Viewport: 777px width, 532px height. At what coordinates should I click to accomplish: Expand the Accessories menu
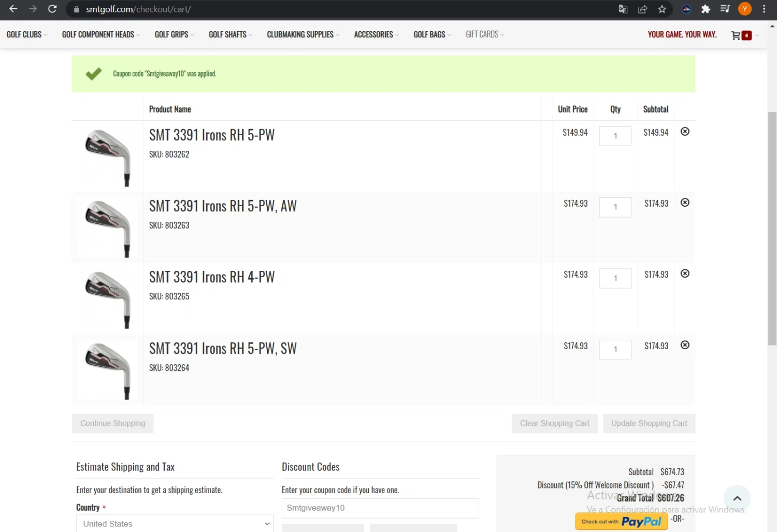click(x=377, y=35)
